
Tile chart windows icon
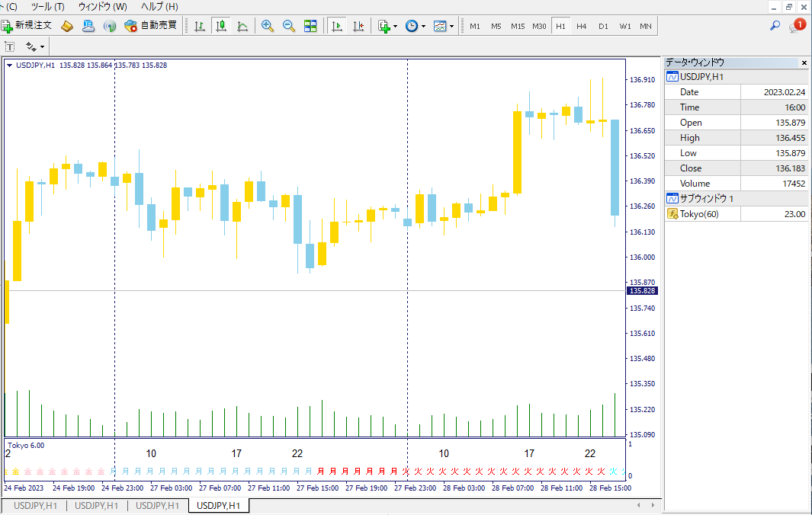[310, 26]
